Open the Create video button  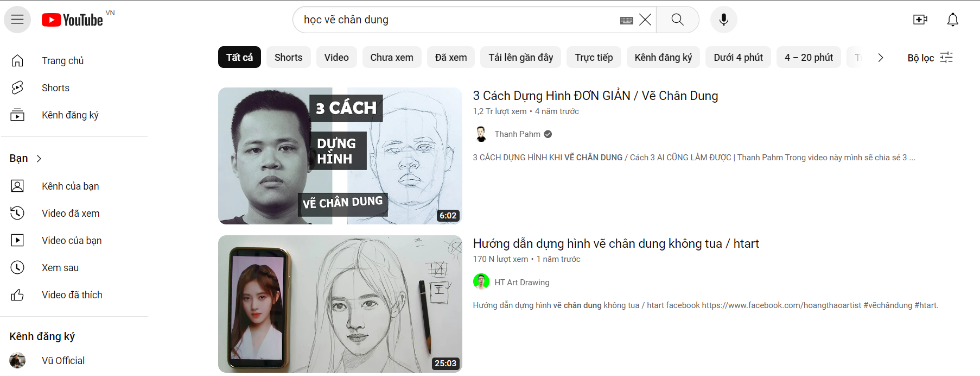920,20
